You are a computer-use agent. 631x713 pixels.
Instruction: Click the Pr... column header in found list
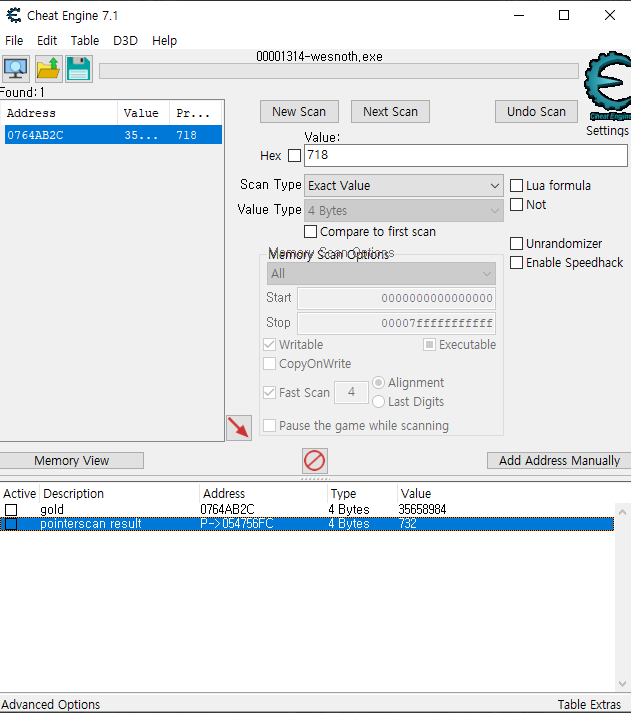(195, 113)
